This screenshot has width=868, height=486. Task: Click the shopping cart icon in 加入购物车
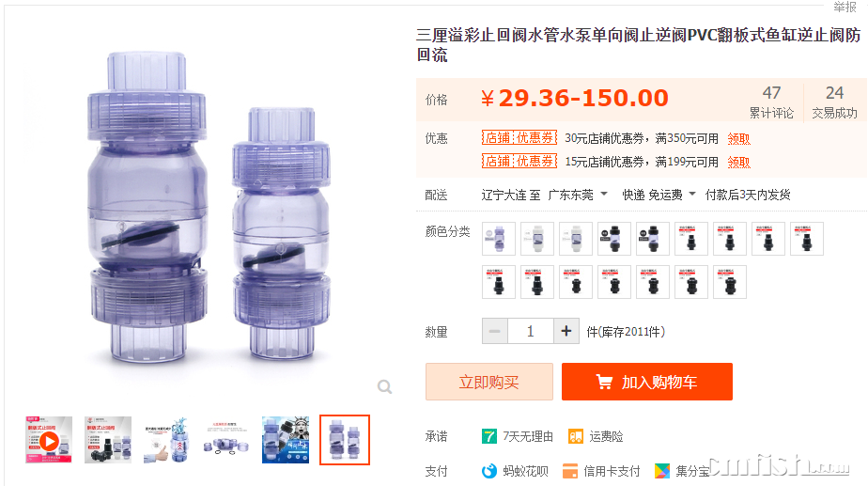point(604,382)
